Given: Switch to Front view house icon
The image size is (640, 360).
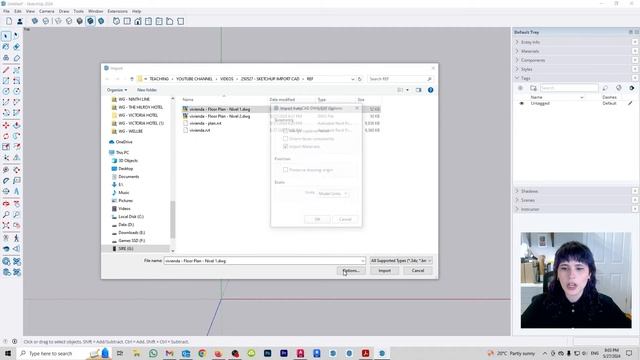Looking at the screenshot, I should 138,21.
